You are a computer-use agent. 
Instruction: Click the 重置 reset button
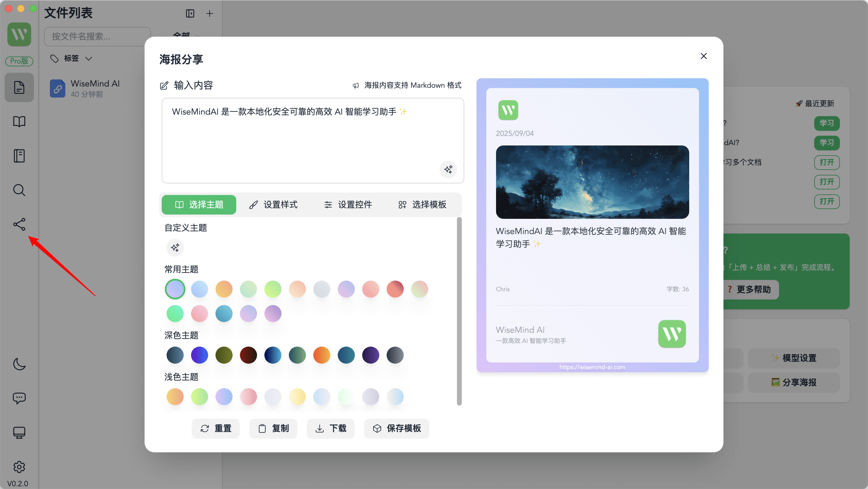(216, 428)
